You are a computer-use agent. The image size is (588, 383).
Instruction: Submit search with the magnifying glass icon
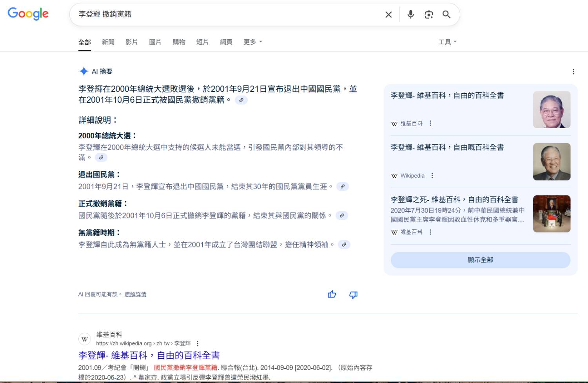coord(446,15)
